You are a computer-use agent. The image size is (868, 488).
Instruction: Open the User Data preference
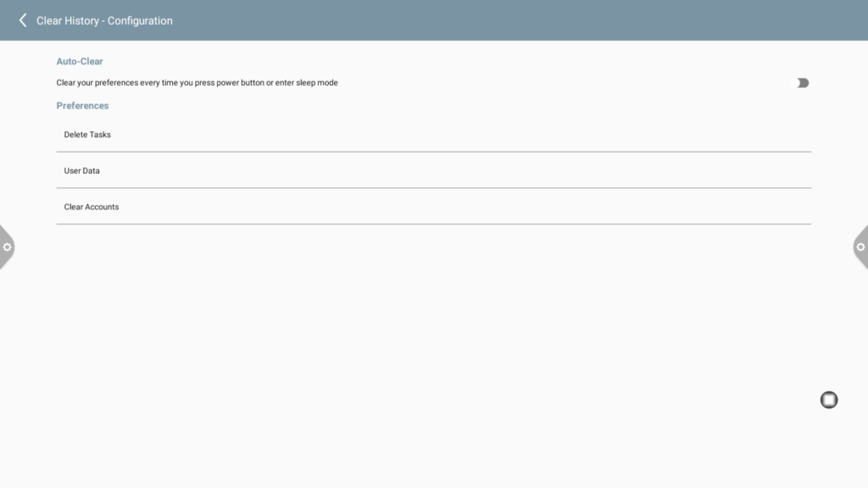pyautogui.click(x=433, y=170)
